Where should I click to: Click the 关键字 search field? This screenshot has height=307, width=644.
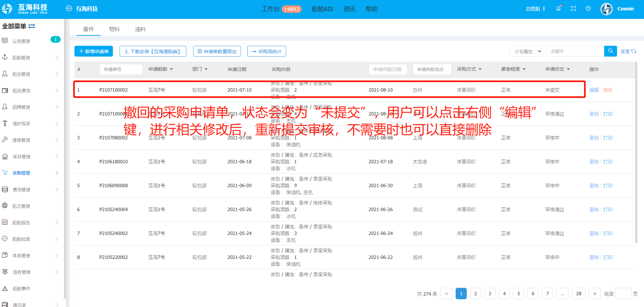point(575,51)
